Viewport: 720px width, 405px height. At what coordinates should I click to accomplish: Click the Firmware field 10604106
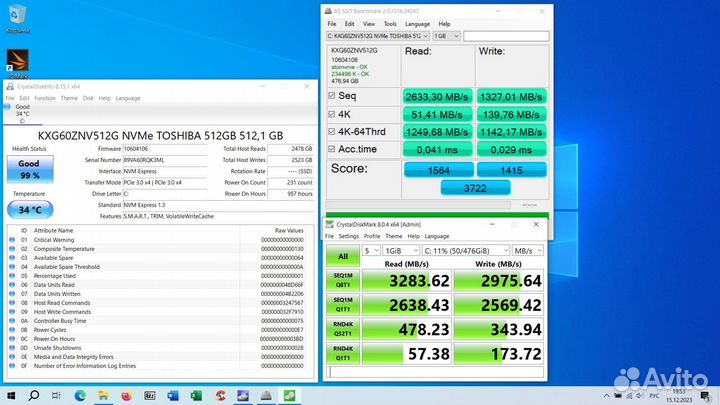(165, 149)
